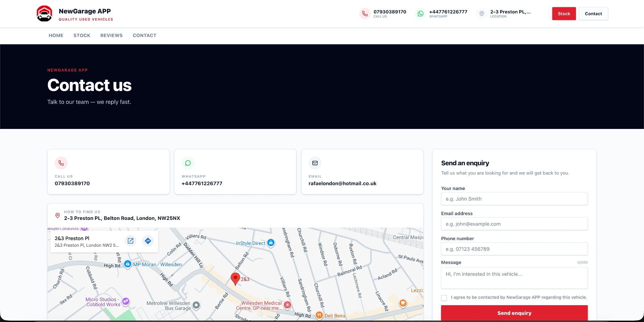Open the STOCK navigation menu item
Image resolution: width=644 pixels, height=322 pixels.
(x=82, y=36)
